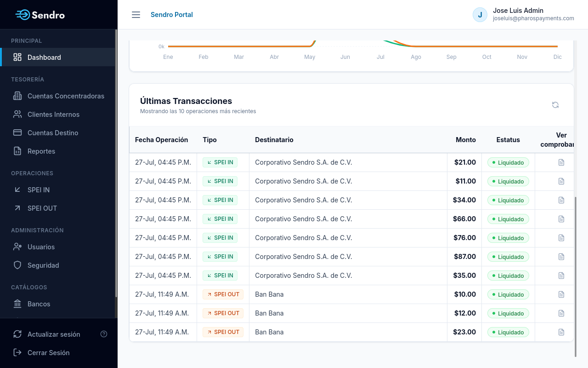588x368 pixels.
Task: Navigate to Cuentas Destino
Action: pos(57,132)
